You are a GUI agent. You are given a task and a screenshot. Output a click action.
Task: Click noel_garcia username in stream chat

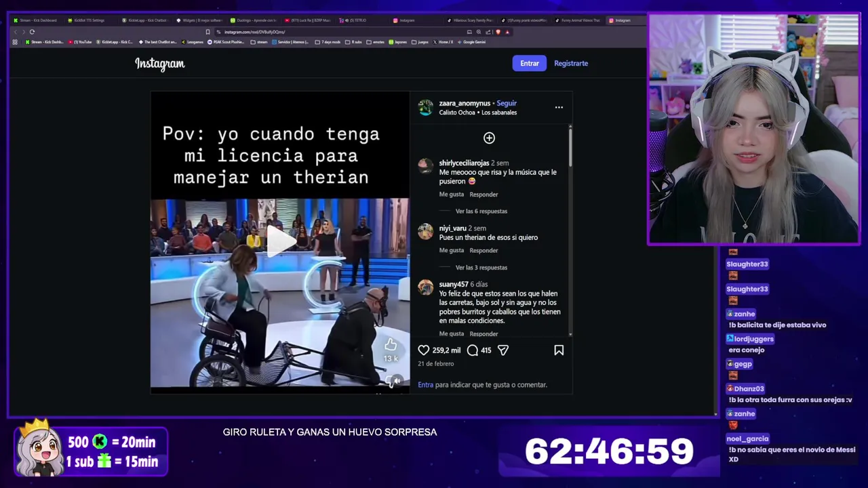(x=747, y=439)
